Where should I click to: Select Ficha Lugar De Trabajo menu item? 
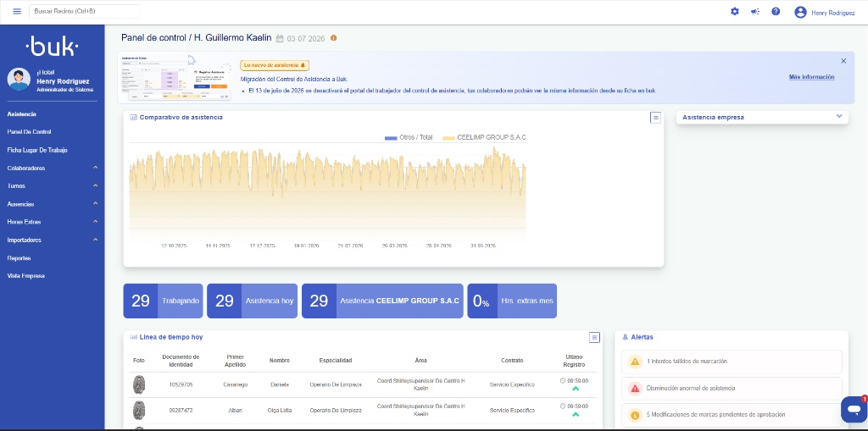(x=37, y=150)
